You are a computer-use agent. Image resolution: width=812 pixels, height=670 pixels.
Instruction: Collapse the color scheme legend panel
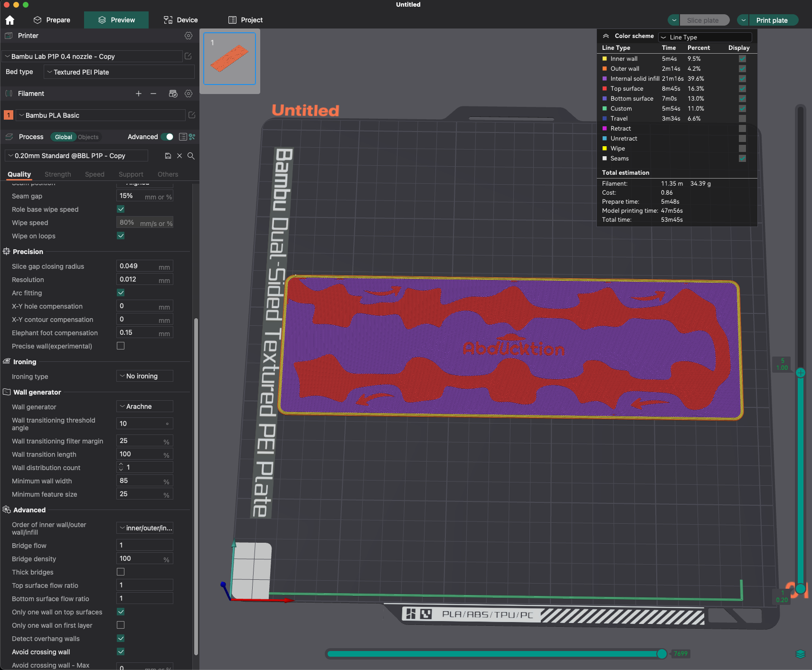pos(606,36)
